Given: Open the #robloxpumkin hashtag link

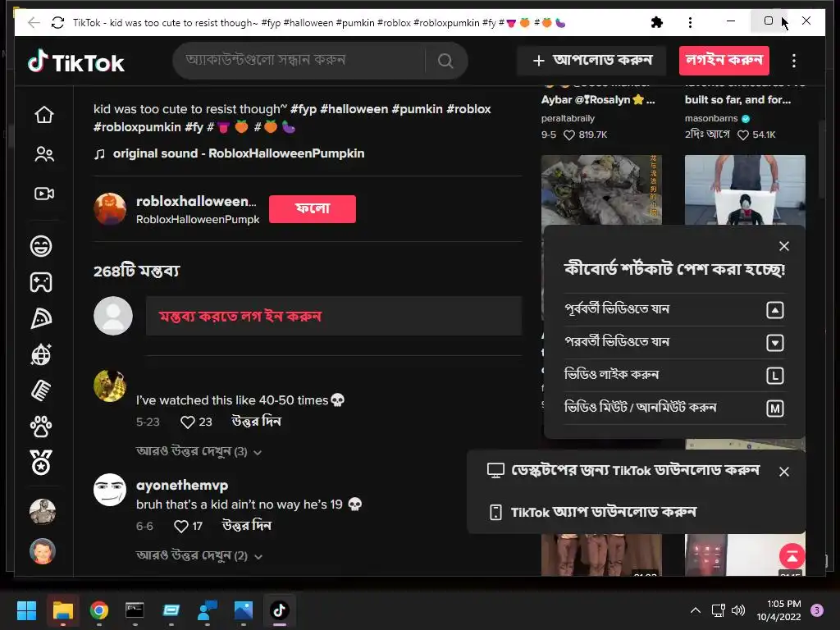Looking at the screenshot, I should [137, 127].
